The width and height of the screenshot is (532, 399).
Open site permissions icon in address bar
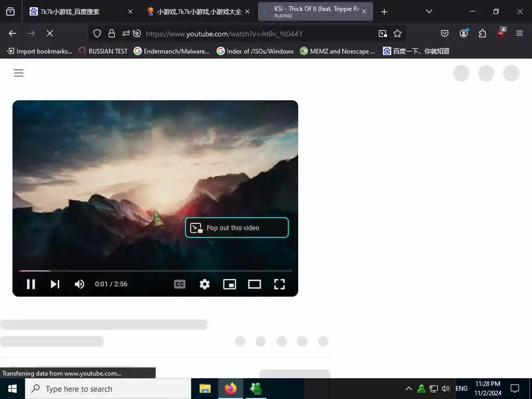(x=126, y=33)
